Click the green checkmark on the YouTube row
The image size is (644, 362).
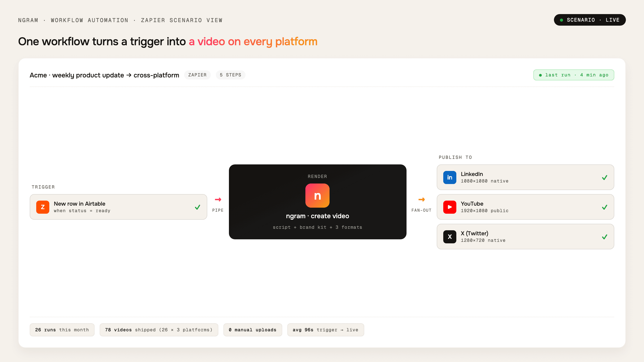pos(605,207)
